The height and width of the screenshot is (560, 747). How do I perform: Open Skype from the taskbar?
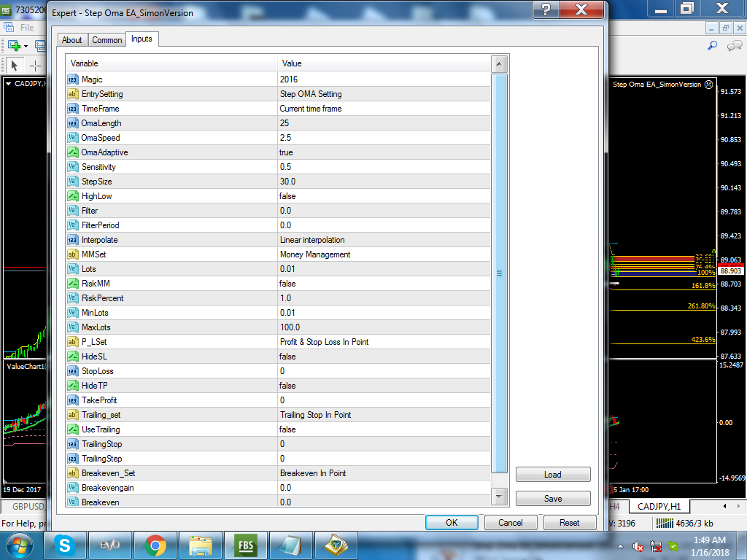tap(65, 545)
